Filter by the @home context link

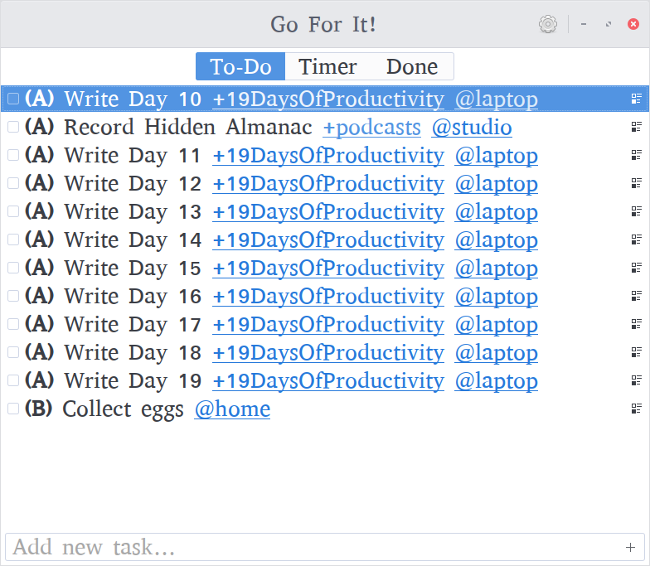coord(232,409)
